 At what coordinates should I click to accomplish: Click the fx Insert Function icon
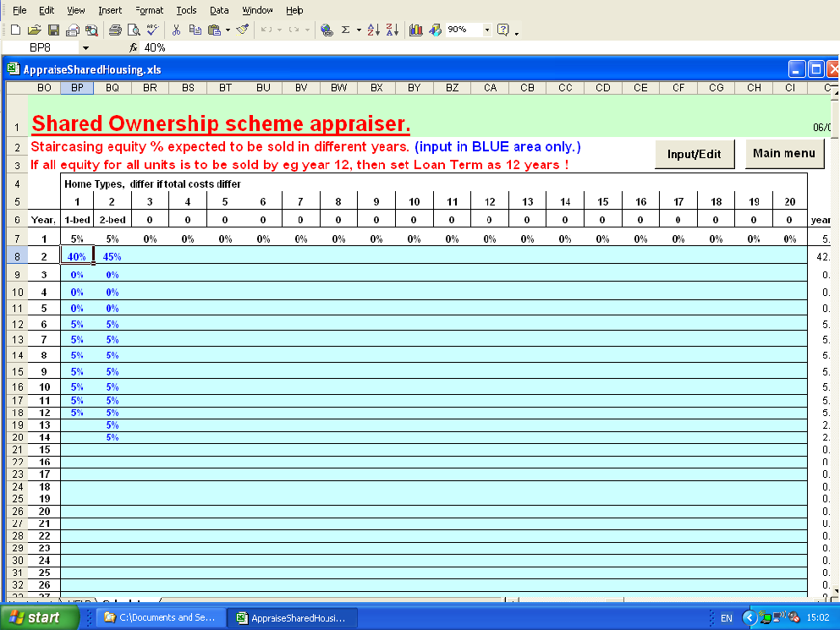(133, 47)
